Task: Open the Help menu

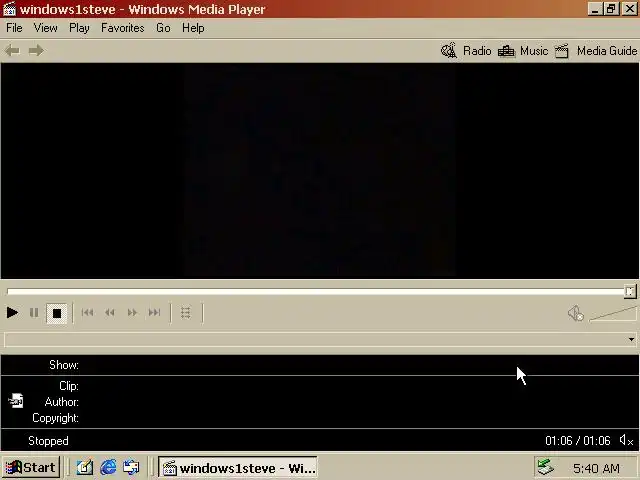Action: click(193, 28)
